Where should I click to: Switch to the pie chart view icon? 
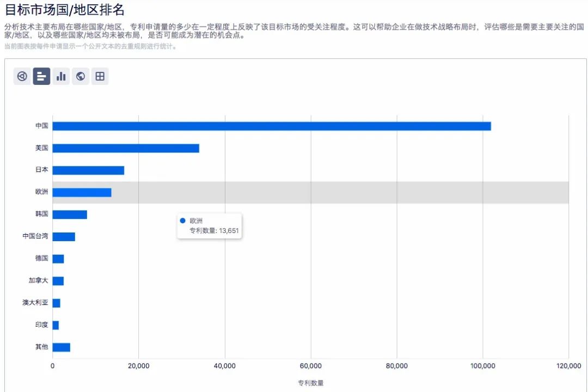[22, 76]
